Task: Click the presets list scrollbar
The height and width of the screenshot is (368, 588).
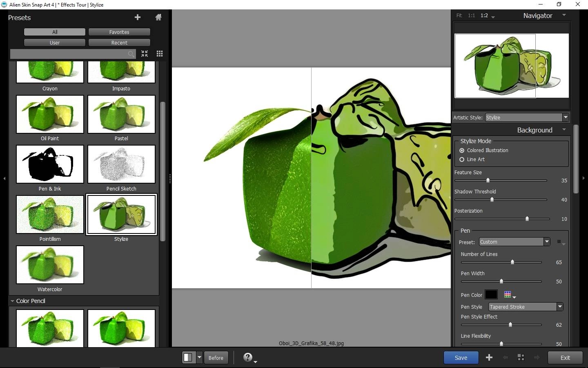Action: pos(163,172)
